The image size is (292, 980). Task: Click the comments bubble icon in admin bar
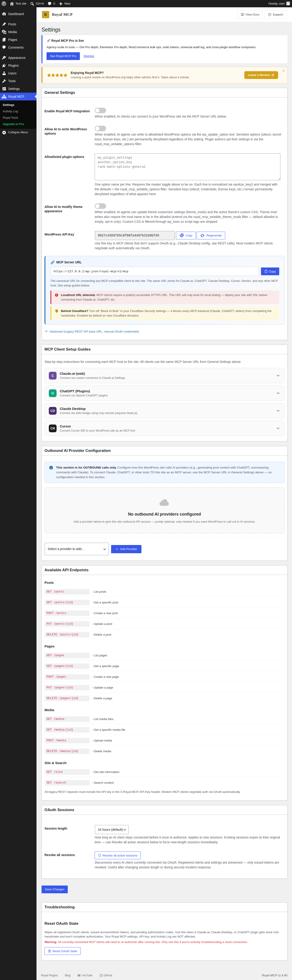(50, 3)
